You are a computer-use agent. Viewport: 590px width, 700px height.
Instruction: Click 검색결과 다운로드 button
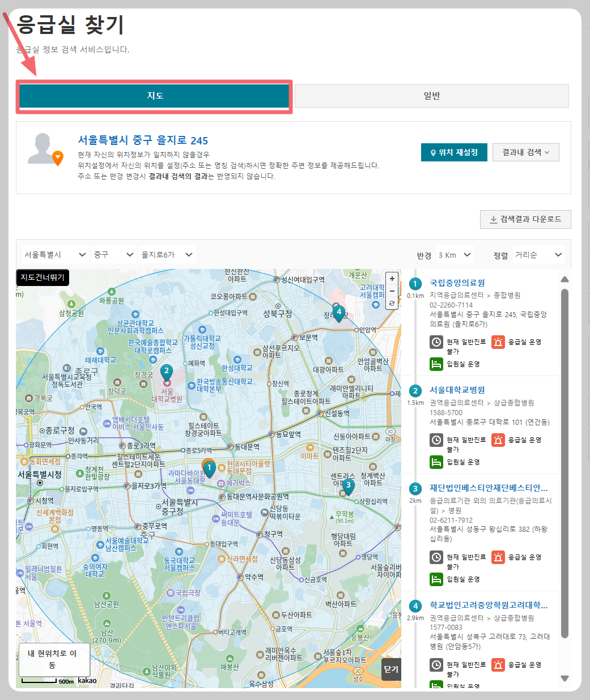click(525, 219)
